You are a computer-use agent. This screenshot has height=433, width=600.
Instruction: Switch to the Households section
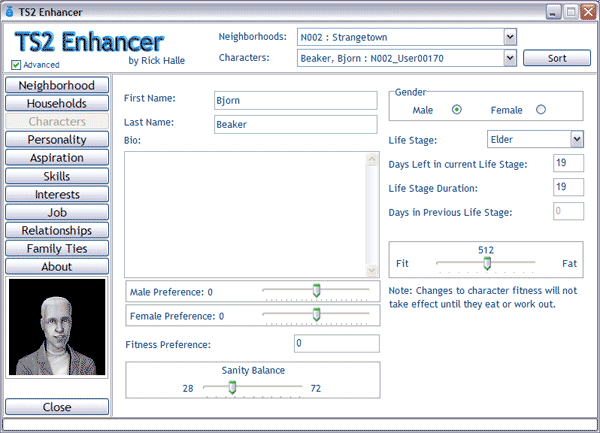57,103
